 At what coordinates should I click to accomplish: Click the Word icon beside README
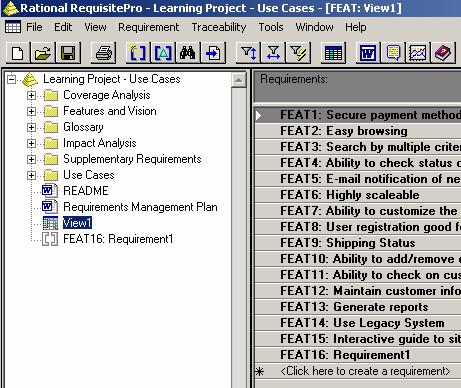tap(50, 191)
